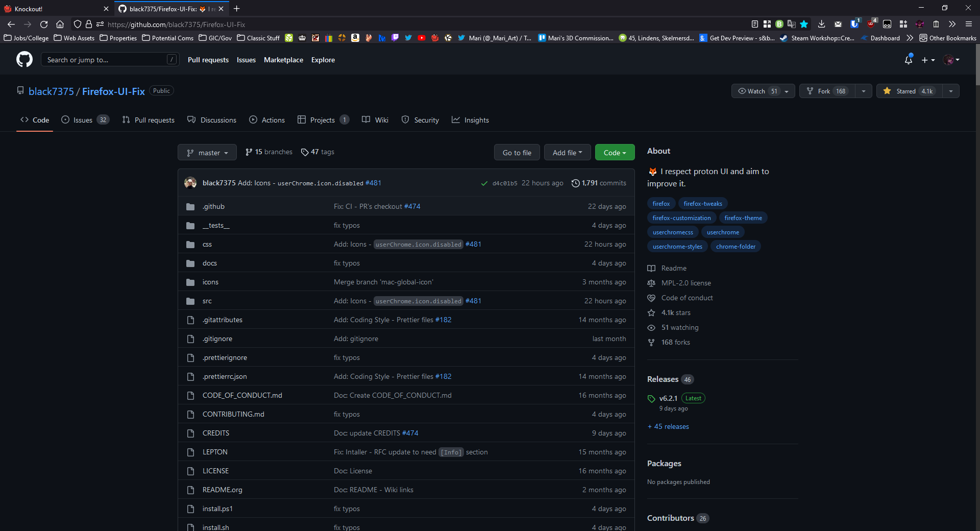This screenshot has width=980, height=531.
Task: Open the trash can extension icon
Action: click(x=936, y=24)
